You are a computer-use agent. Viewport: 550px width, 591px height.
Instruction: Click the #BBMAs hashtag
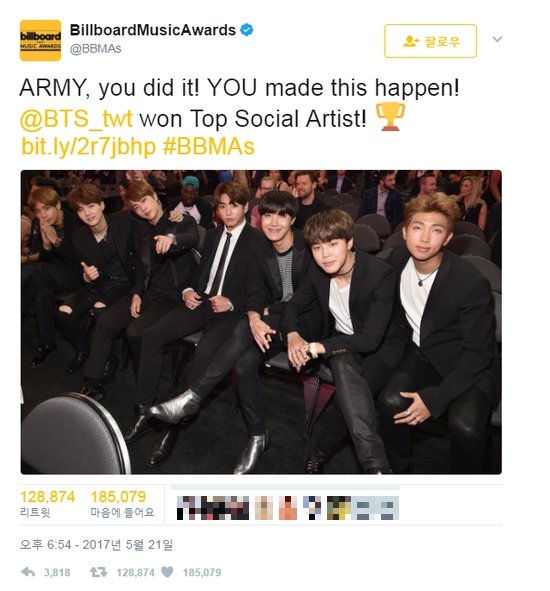click(209, 147)
